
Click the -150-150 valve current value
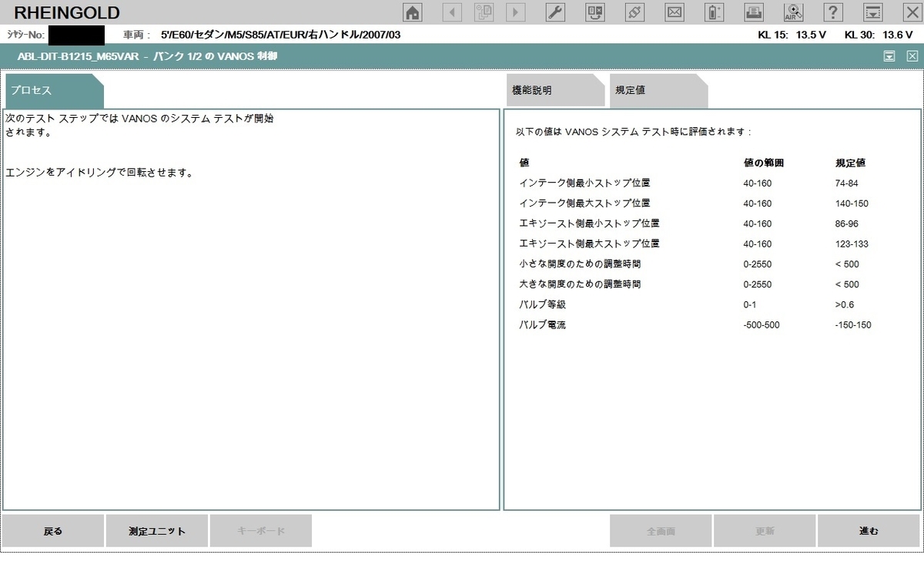(853, 325)
